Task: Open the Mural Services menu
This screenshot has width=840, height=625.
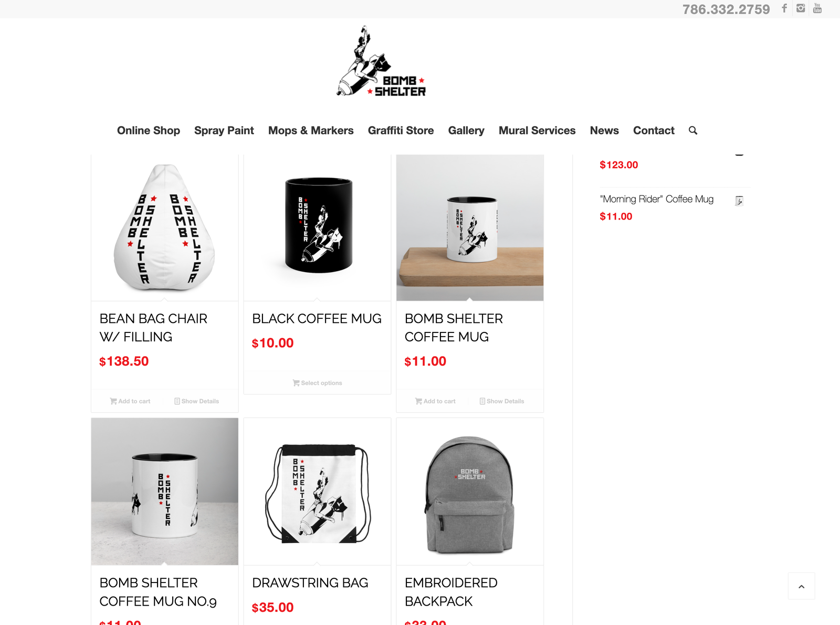Action: coord(537,130)
